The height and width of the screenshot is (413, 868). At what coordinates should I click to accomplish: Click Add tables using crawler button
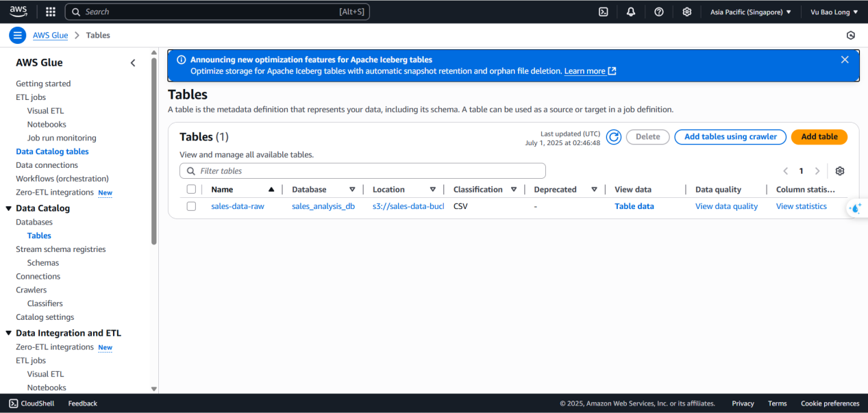pos(730,137)
